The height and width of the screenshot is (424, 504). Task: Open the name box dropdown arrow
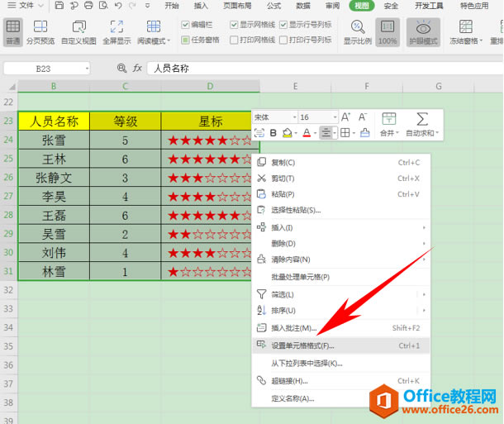coord(87,69)
